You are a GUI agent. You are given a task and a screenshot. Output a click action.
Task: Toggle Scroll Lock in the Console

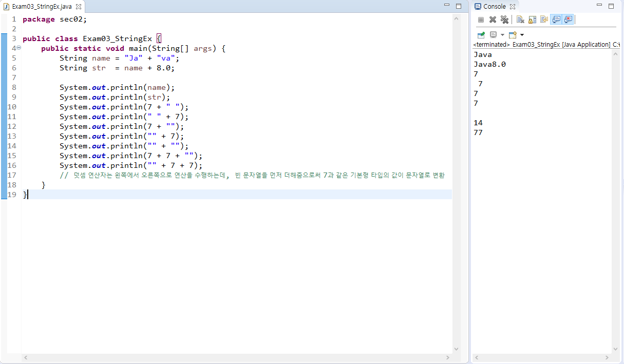(532, 20)
